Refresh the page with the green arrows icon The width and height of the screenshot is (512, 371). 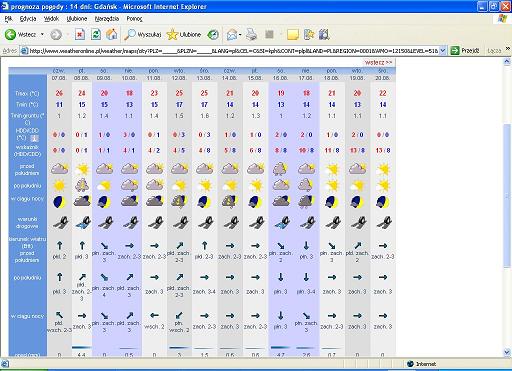click(x=96, y=34)
